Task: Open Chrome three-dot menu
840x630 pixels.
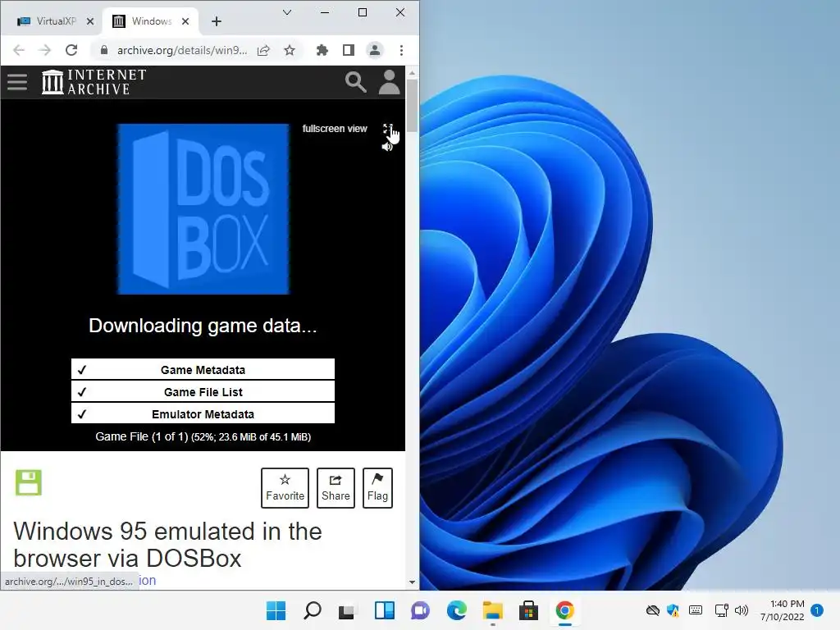Action: (x=401, y=50)
